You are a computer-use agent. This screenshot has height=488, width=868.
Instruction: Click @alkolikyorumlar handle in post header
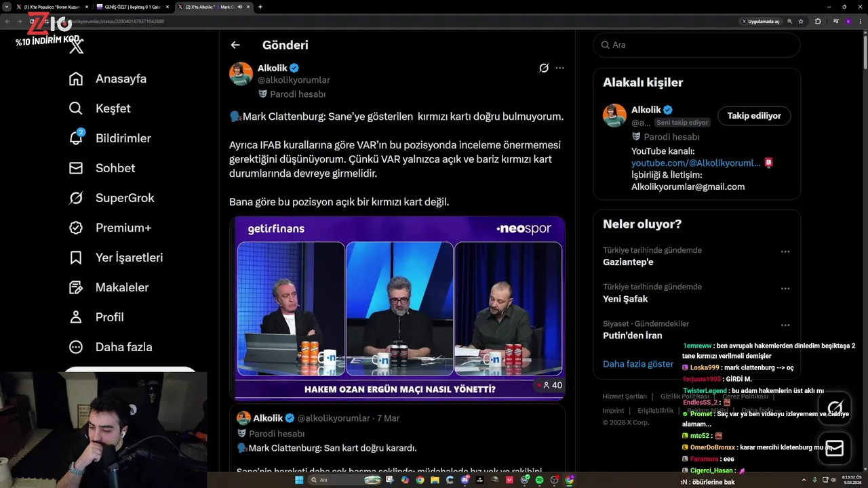click(294, 80)
